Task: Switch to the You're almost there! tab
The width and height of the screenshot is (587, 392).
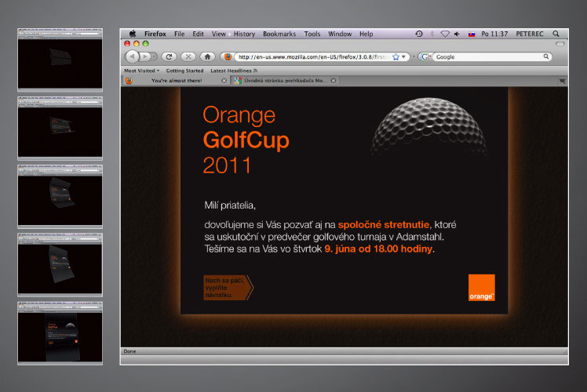Action: [177, 81]
